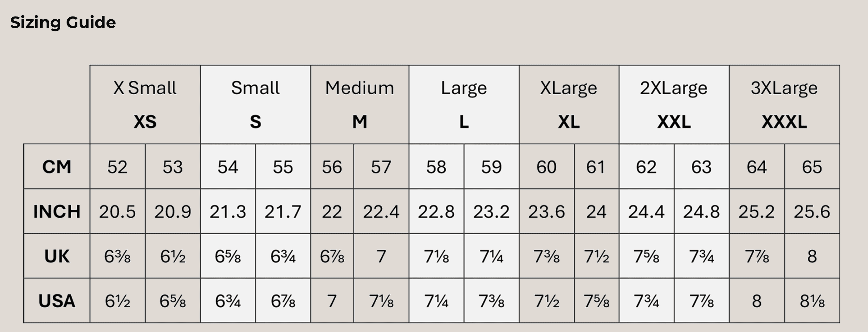Screen dimensions: 868x332
Task: Click the Sizing Guide heading
Action: [x=63, y=23]
